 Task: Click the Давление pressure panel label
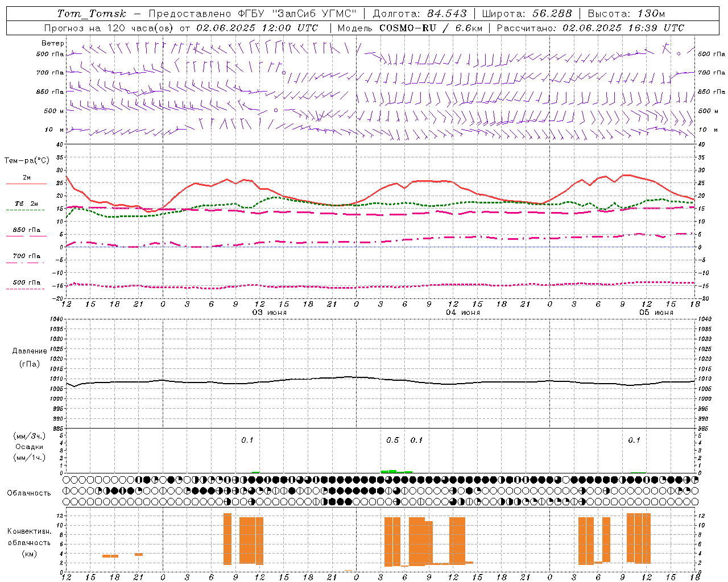coord(30,351)
